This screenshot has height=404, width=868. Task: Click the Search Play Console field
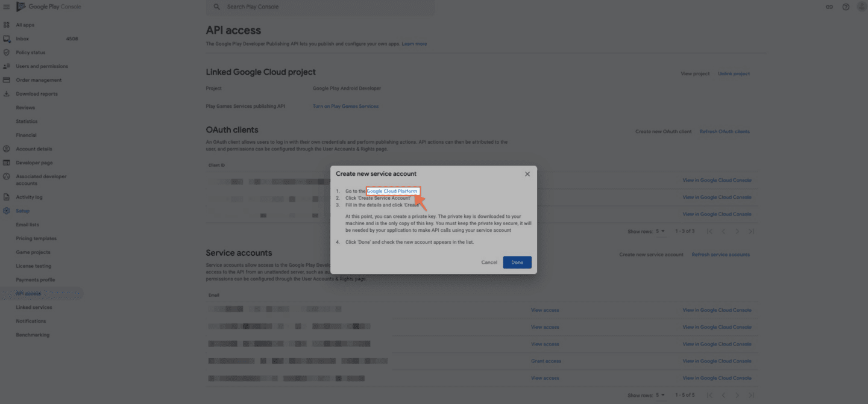(319, 7)
